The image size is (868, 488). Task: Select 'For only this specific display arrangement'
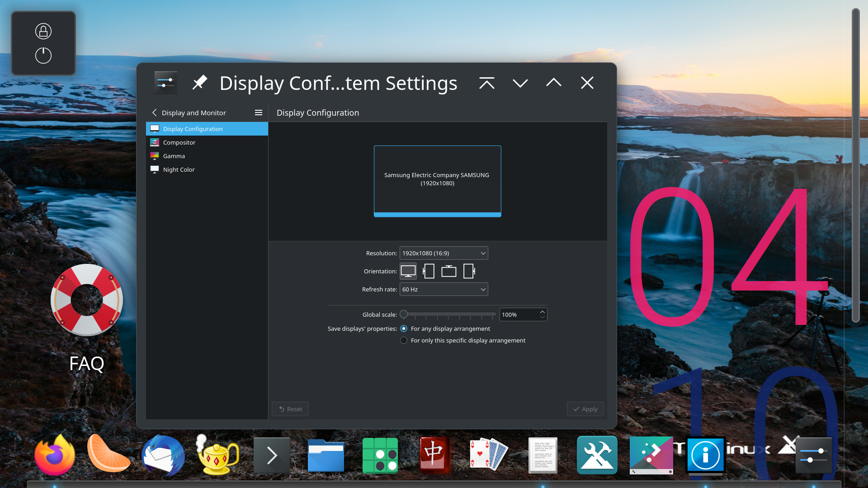click(404, 340)
